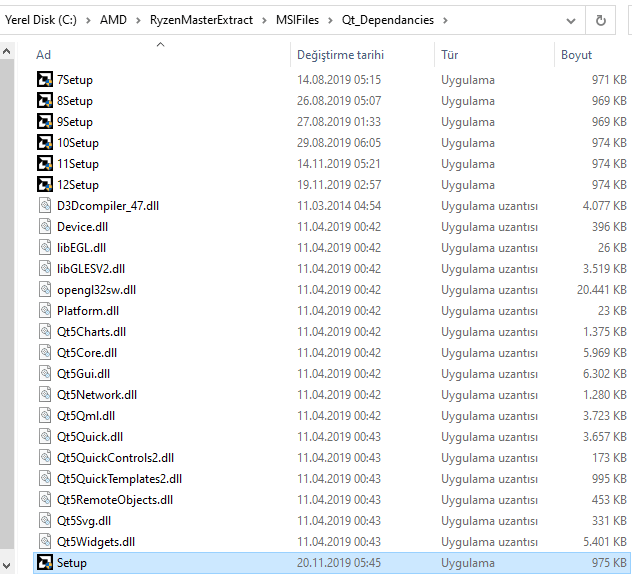Click the date 20.11.2019 05:45
Viewport: 632px width, 577px height.
click(x=339, y=562)
